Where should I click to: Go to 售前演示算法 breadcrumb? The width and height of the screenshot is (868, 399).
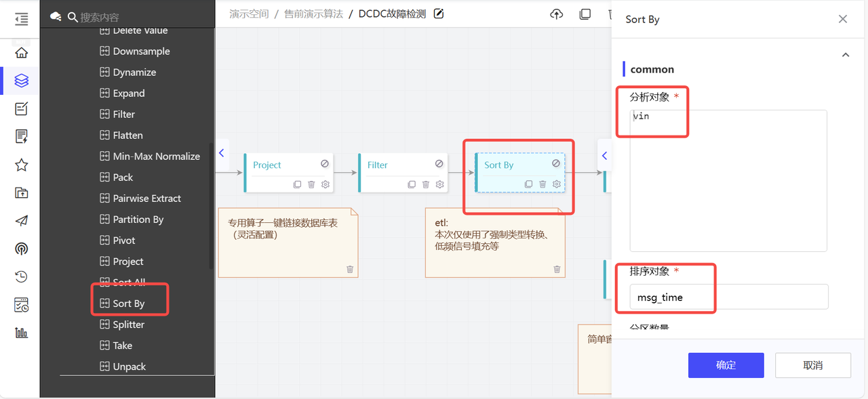(x=315, y=14)
